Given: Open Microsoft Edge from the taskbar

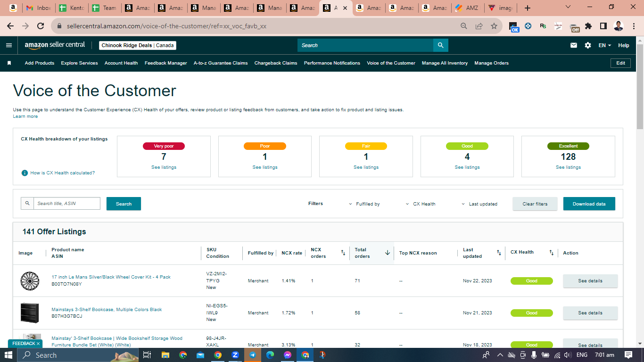Looking at the screenshot, I should point(270,355).
